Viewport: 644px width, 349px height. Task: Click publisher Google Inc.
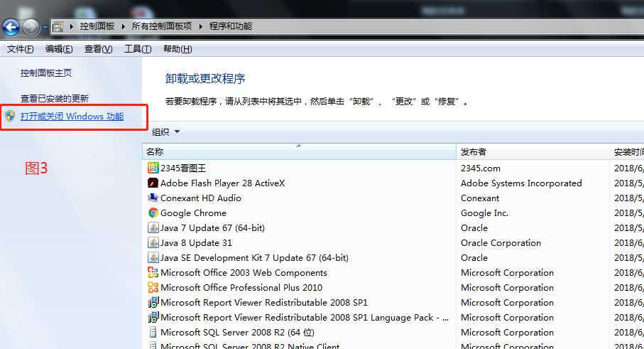tap(484, 213)
